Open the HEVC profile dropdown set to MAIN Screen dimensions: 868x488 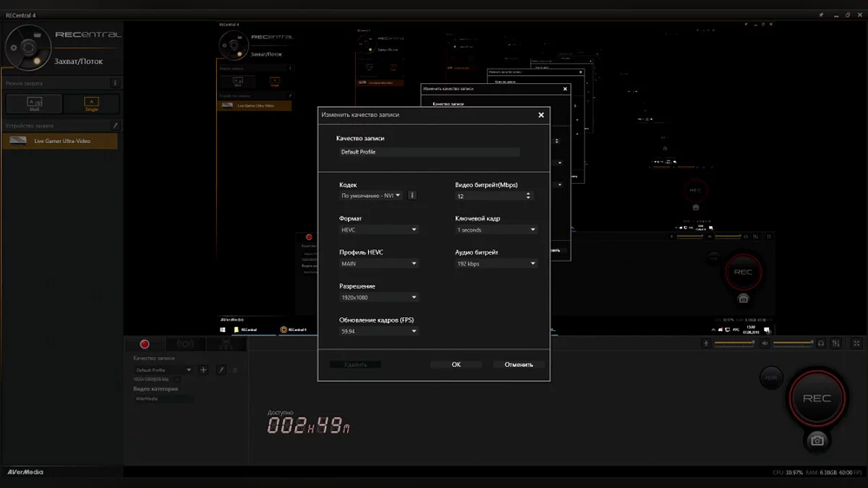pos(379,264)
